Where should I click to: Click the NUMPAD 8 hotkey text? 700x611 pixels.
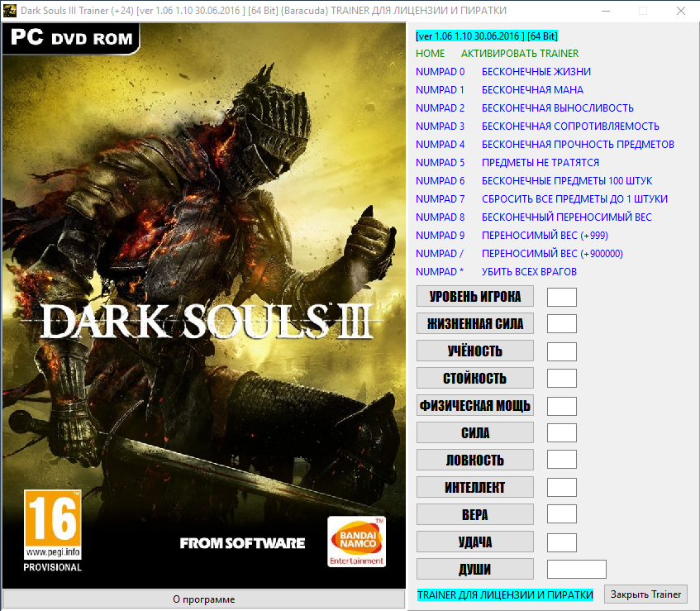click(440, 217)
